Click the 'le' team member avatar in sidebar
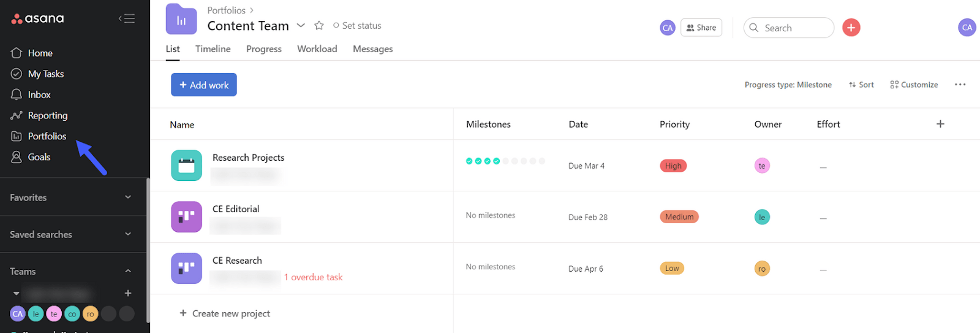The height and width of the screenshot is (333, 980). coord(36,314)
